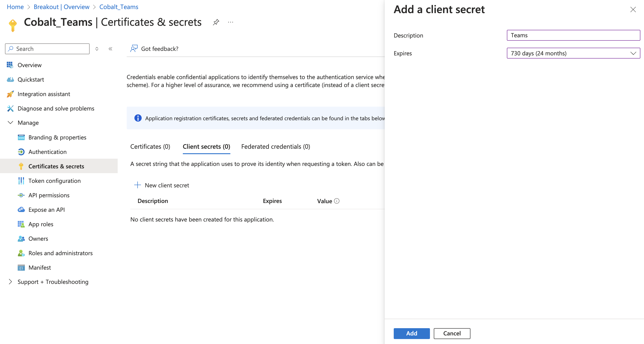Open the App roles section
This screenshot has height=344, width=644.
pos(41,224)
